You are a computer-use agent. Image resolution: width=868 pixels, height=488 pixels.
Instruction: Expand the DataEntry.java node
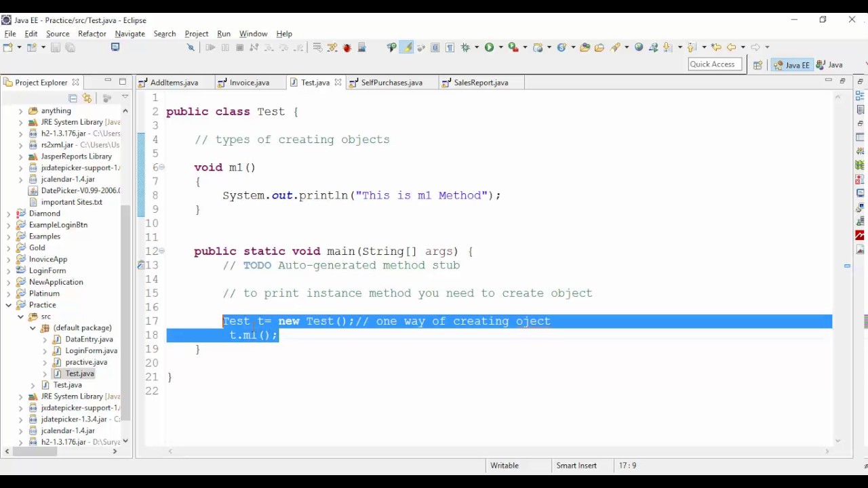45,340
